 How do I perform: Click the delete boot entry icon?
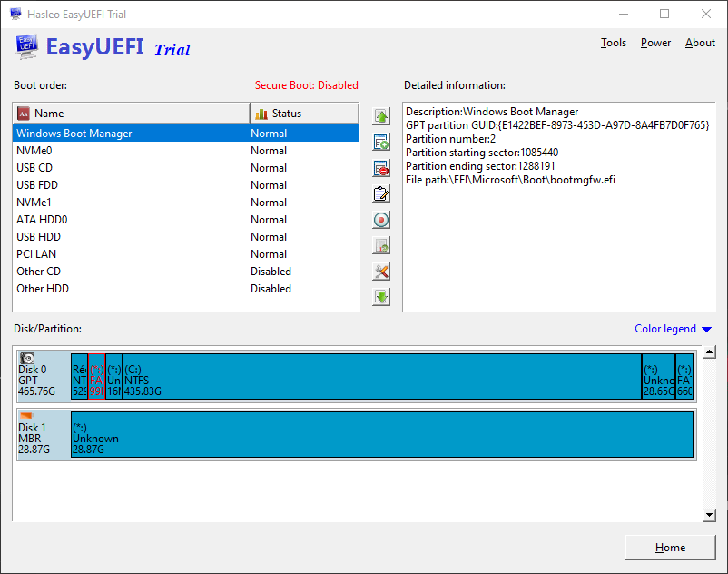click(x=381, y=168)
